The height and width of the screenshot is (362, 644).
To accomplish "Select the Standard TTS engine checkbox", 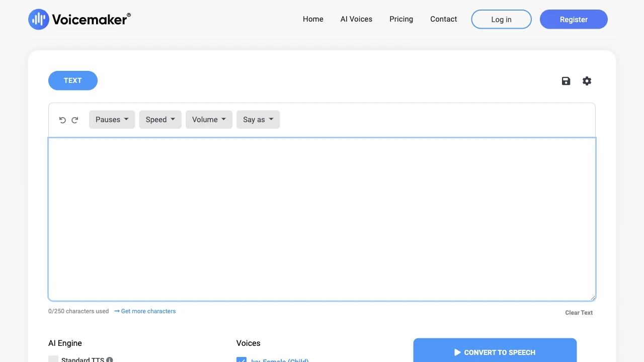I will (53, 359).
